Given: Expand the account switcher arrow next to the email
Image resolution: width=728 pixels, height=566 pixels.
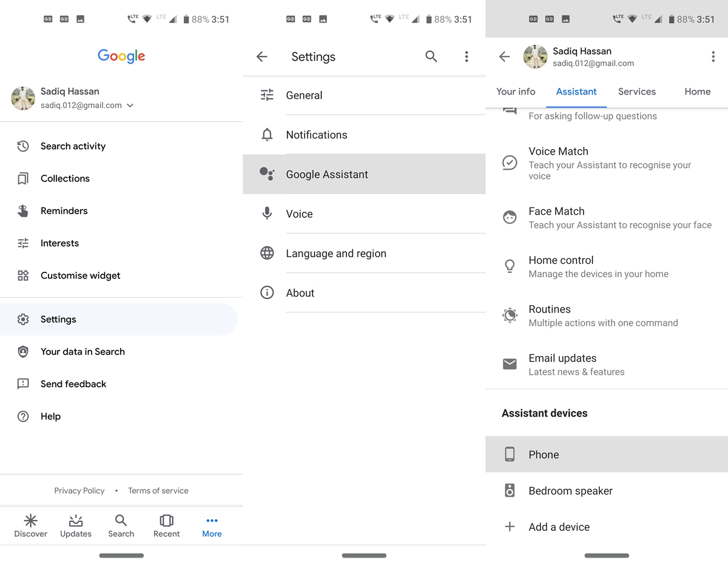Looking at the screenshot, I should [130, 106].
